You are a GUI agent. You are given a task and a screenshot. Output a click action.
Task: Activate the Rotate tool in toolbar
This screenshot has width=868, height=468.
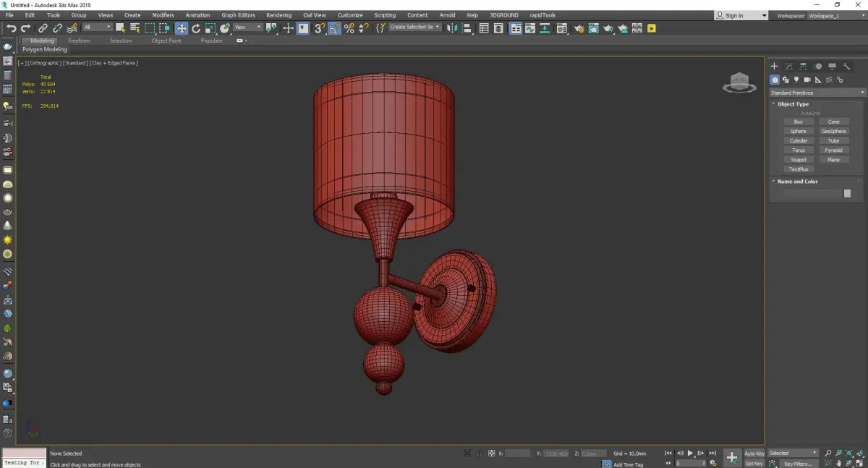click(195, 28)
